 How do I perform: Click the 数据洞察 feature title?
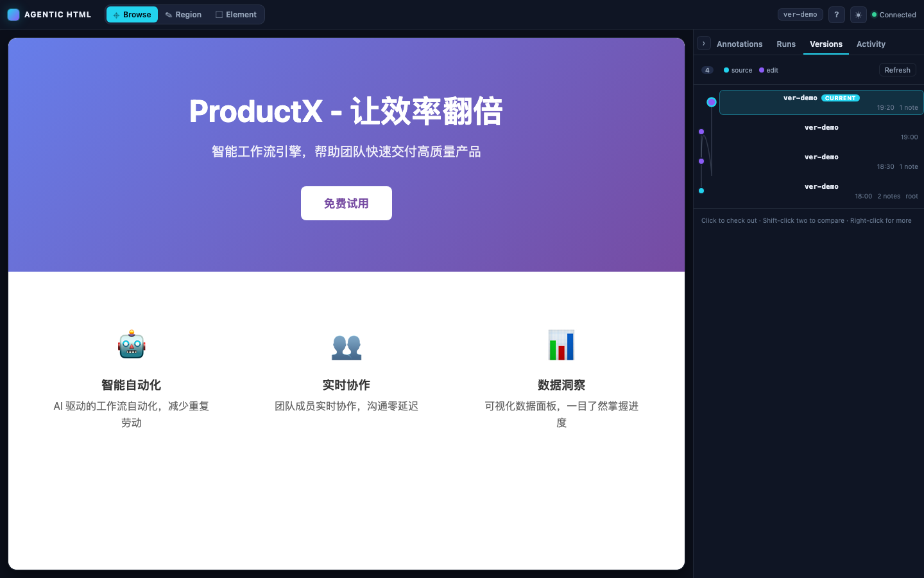(x=561, y=385)
